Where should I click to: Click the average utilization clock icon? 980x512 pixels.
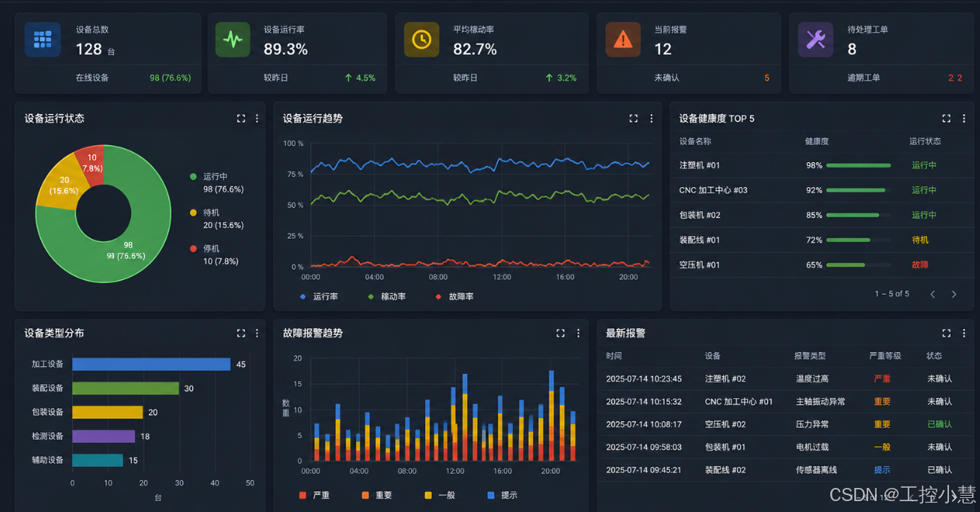point(421,40)
